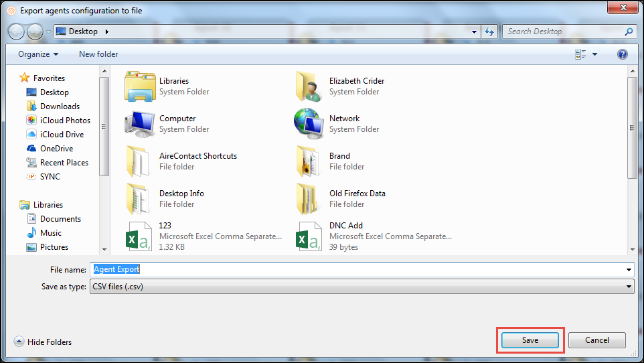Open the File name history dropdown
This screenshot has width=644, height=363.
(x=629, y=270)
